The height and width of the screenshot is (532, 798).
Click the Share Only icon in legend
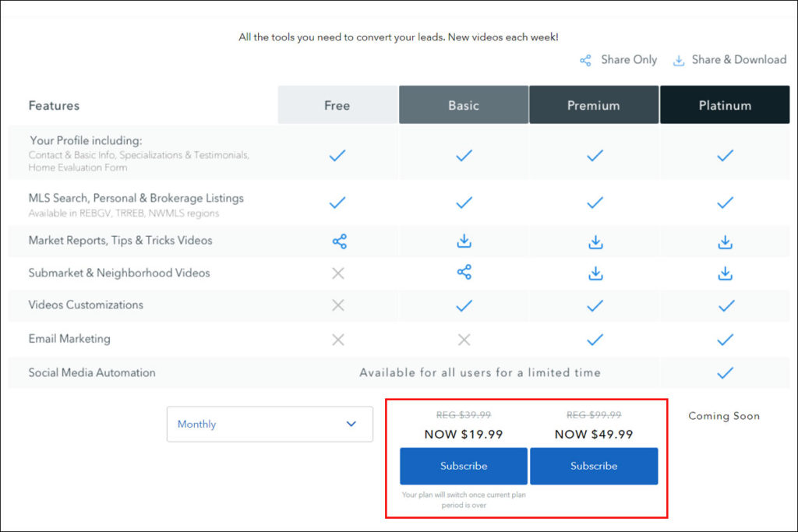(585, 60)
